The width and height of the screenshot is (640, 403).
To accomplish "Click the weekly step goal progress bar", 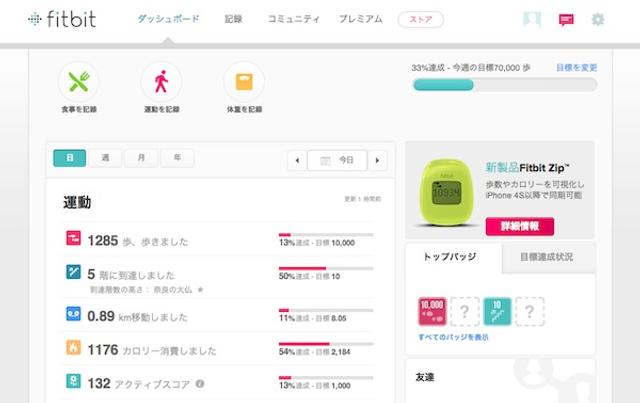I will coord(504,85).
